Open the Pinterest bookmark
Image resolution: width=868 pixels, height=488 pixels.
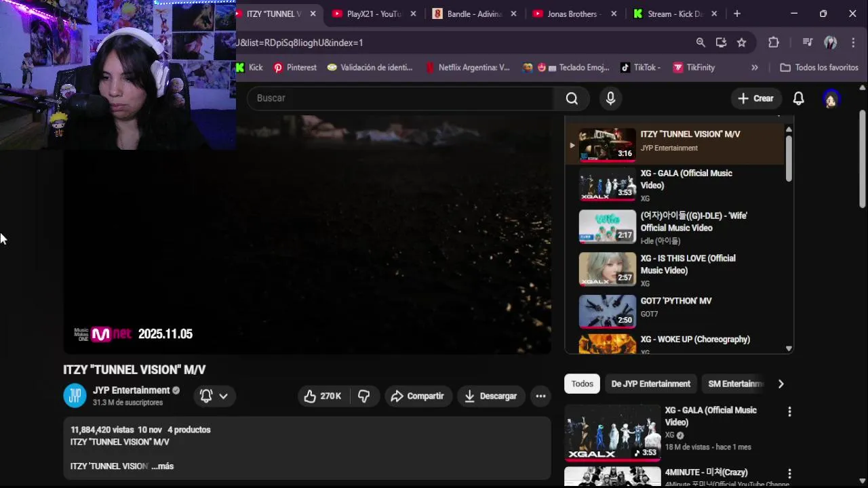click(295, 67)
